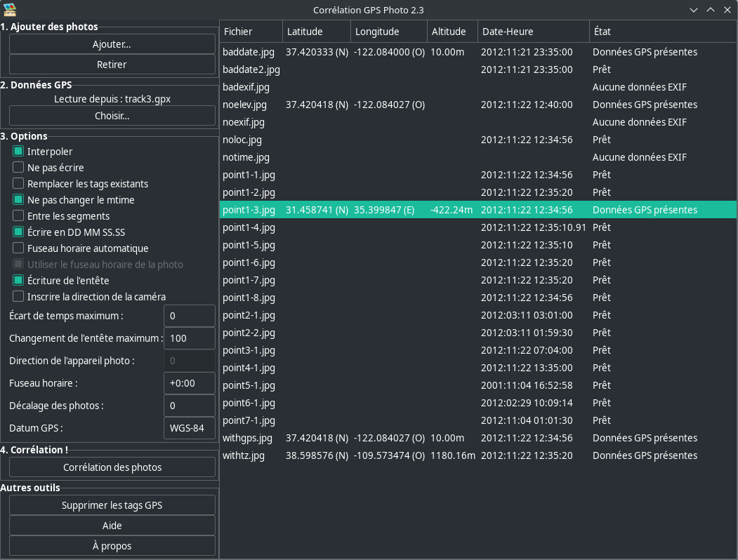Check Remplacer les tags existants
The width and height of the screenshot is (738, 560).
pyautogui.click(x=18, y=184)
